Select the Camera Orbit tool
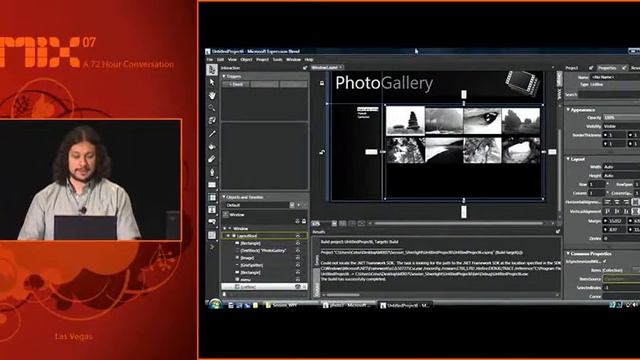640x360 pixels. tap(212, 120)
